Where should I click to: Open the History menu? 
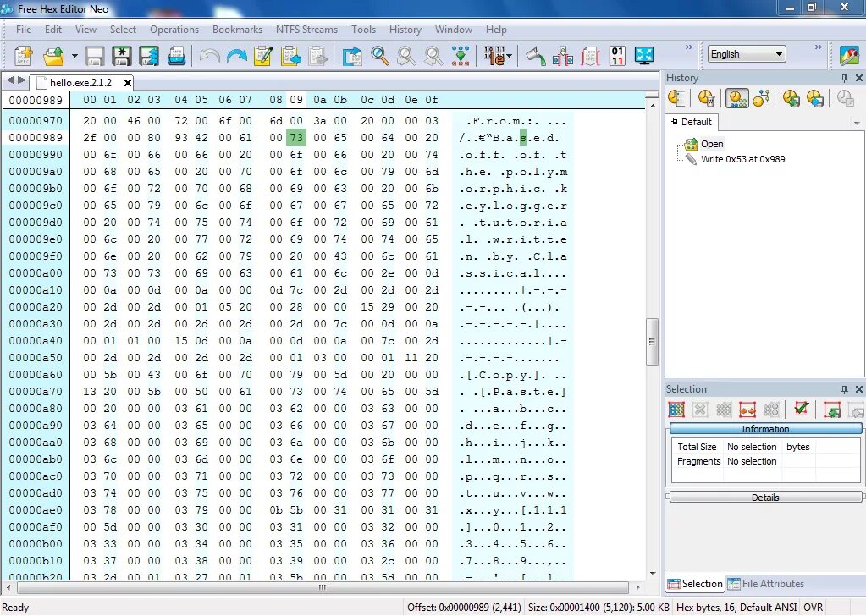(x=405, y=30)
